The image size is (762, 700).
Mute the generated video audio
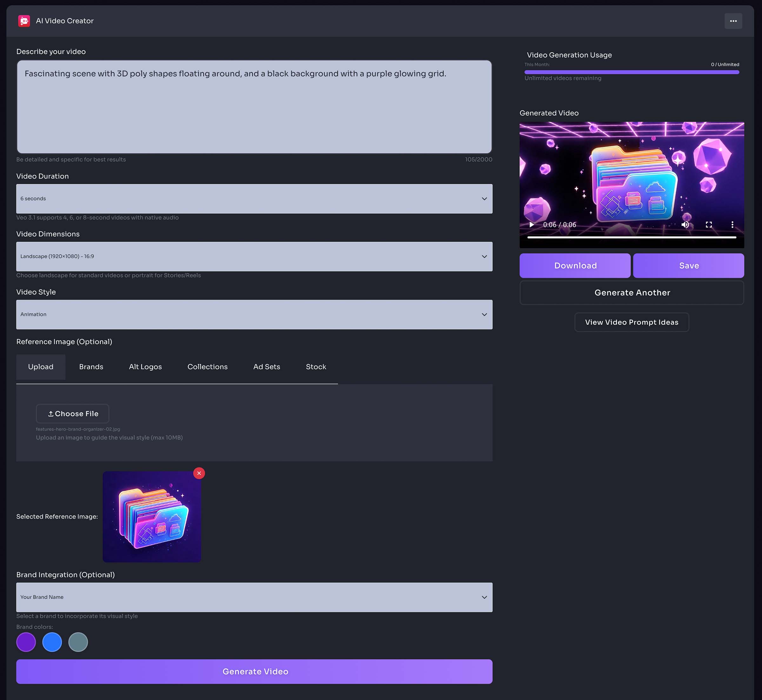[x=685, y=224]
